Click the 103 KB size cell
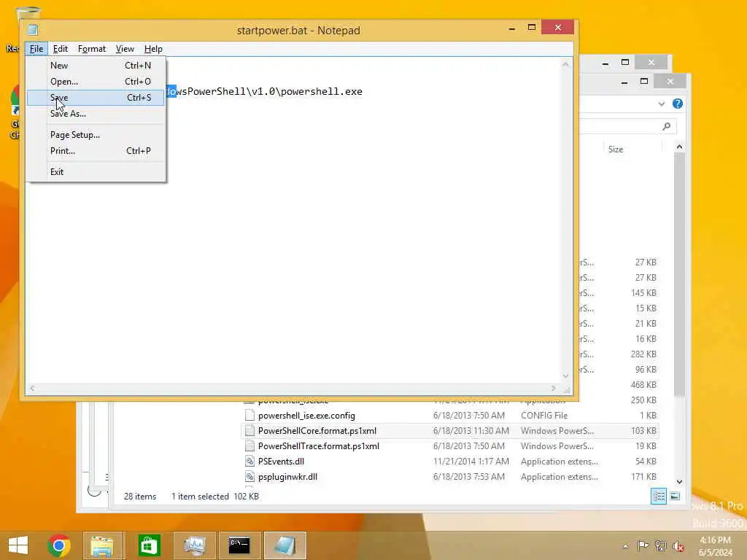Viewport: 747px width, 560px height. [643, 430]
